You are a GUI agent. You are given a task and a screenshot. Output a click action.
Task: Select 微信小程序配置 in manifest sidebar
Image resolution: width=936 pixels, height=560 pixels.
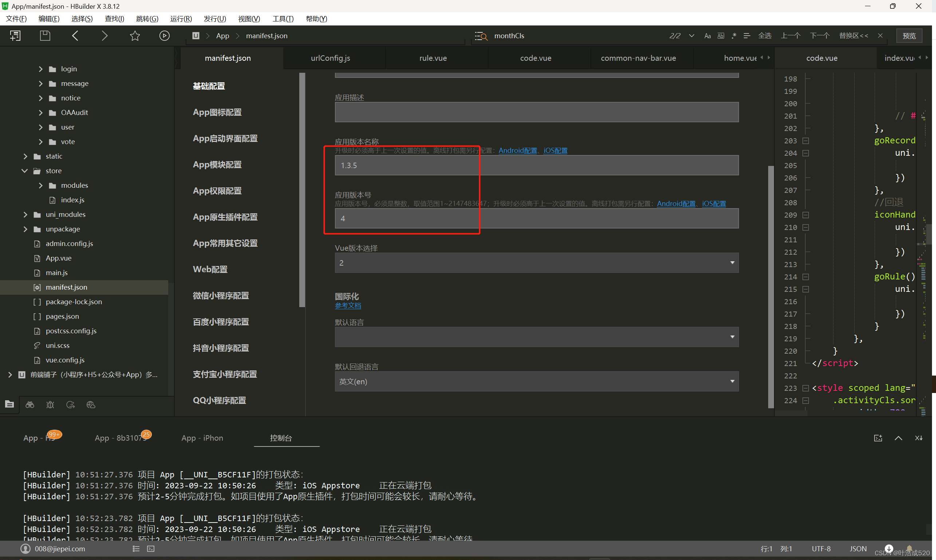[221, 296]
